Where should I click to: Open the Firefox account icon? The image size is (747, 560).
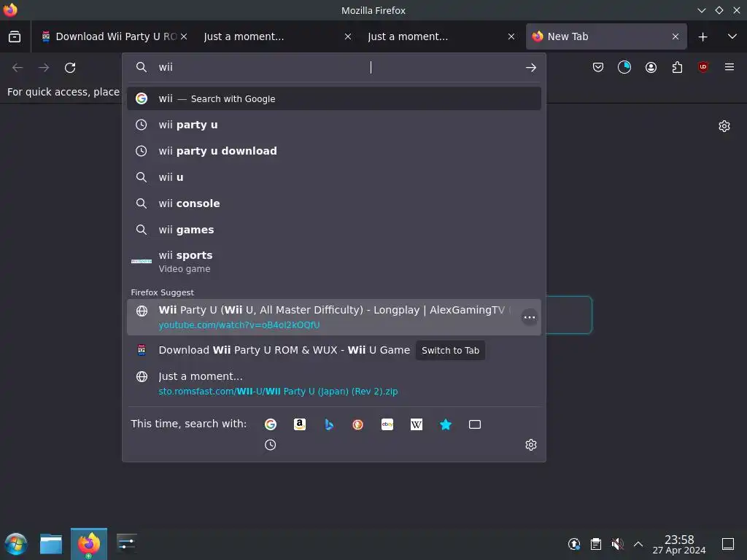pos(651,68)
